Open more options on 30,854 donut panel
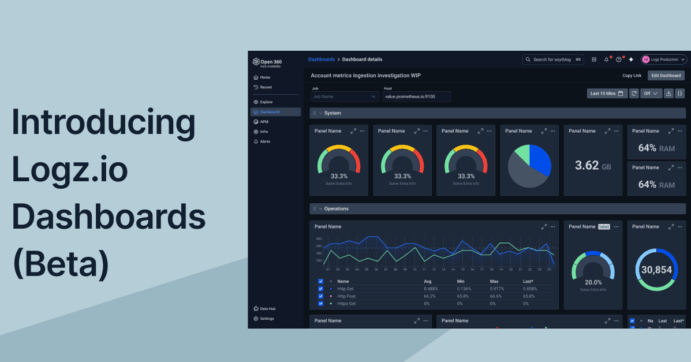Viewport: 691px width, 362px height. [680, 227]
